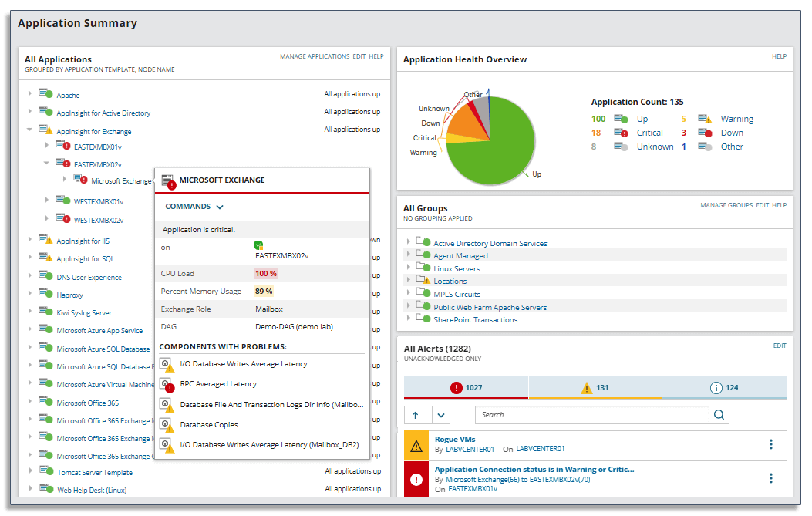
Task: Open the Rogue VMs alert link
Action: (x=455, y=440)
